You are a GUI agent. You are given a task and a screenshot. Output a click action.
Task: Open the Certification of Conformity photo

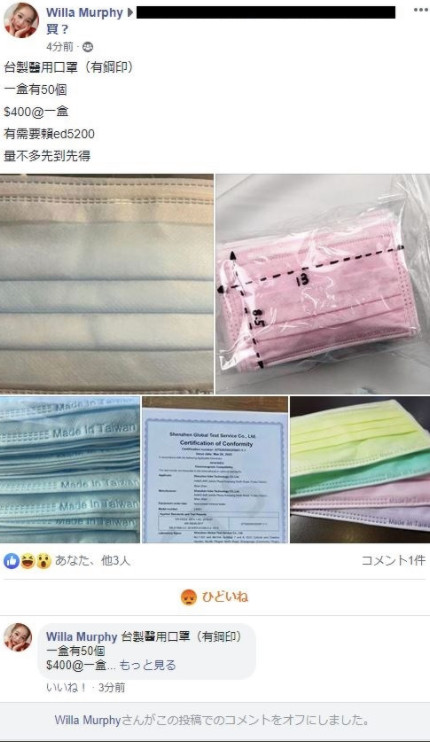tap(215, 469)
